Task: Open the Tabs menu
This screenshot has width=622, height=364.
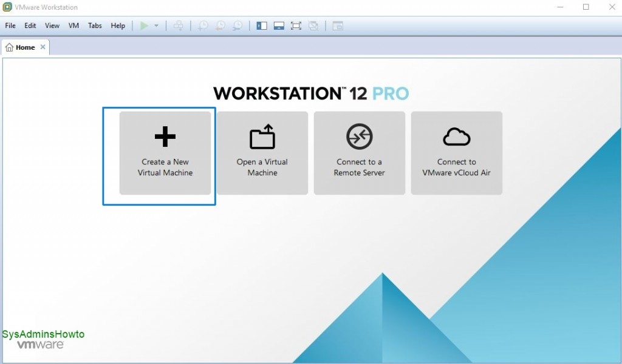Action: coord(95,25)
